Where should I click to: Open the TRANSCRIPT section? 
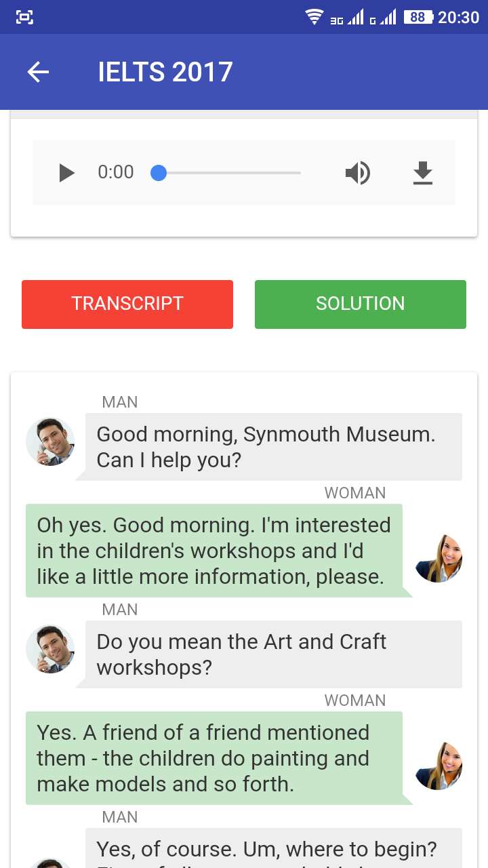127,304
